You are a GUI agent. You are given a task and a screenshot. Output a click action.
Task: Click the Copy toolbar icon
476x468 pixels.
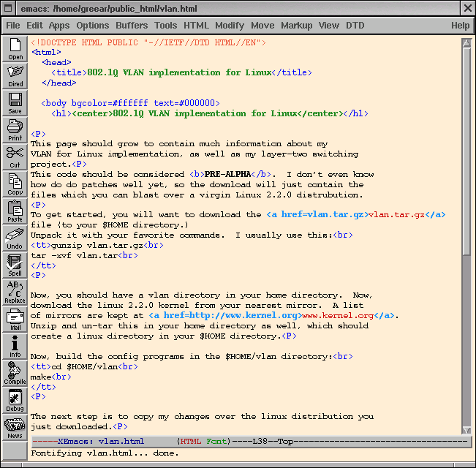point(15,184)
